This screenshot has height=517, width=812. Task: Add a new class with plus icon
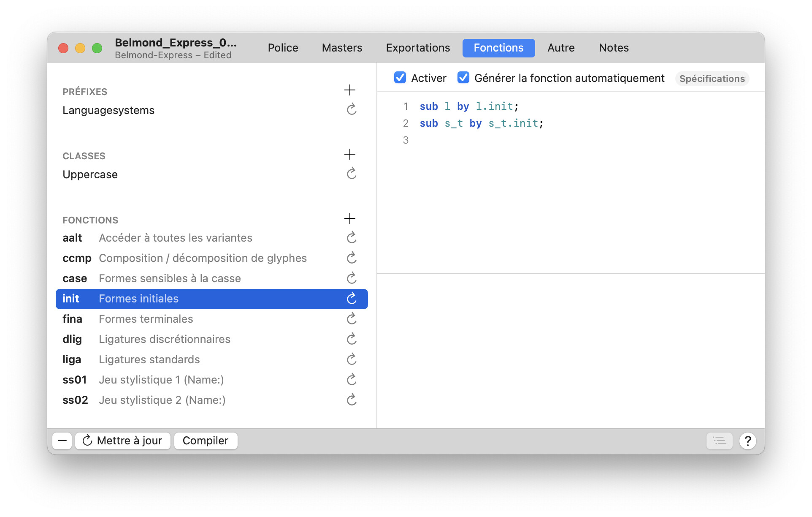[x=349, y=154]
